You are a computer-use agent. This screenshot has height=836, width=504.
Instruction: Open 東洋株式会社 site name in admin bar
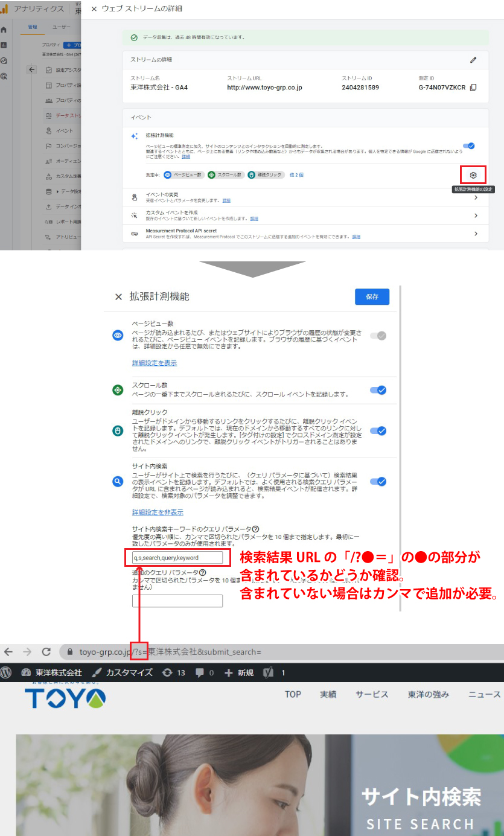point(51,672)
